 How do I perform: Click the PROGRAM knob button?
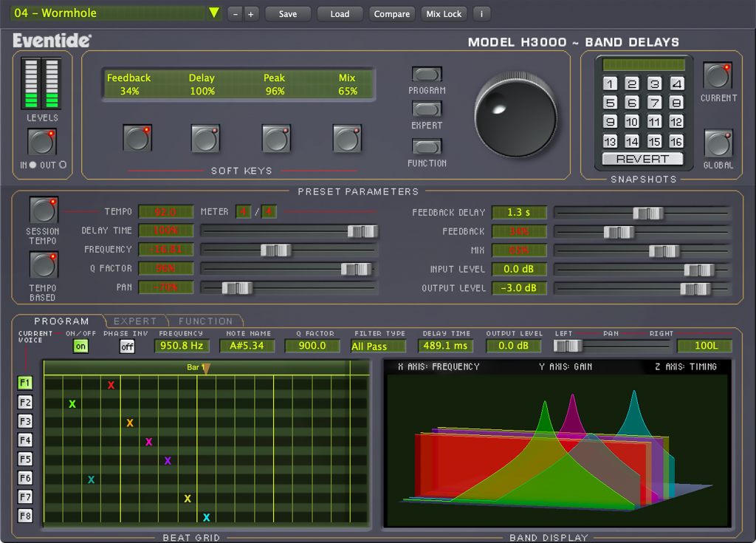[x=426, y=75]
